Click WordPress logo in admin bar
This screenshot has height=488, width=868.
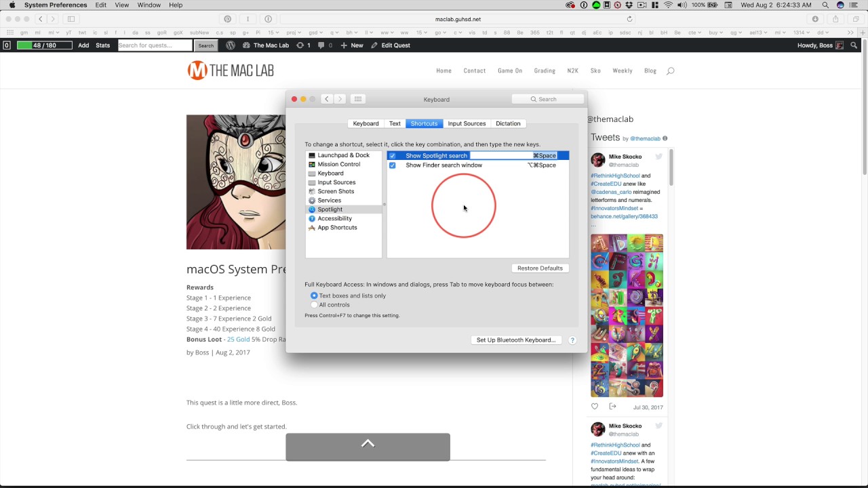[x=231, y=45]
